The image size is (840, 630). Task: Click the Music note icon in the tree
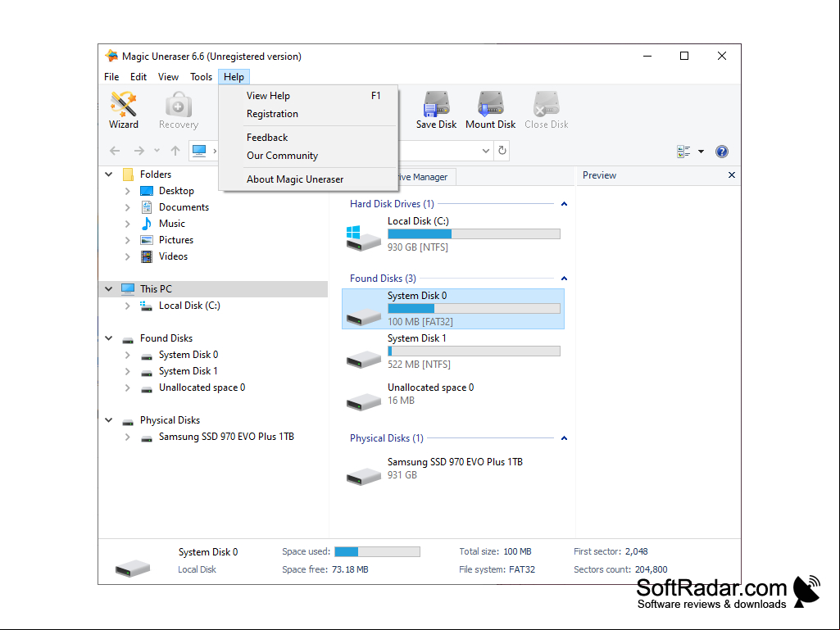coord(146,224)
